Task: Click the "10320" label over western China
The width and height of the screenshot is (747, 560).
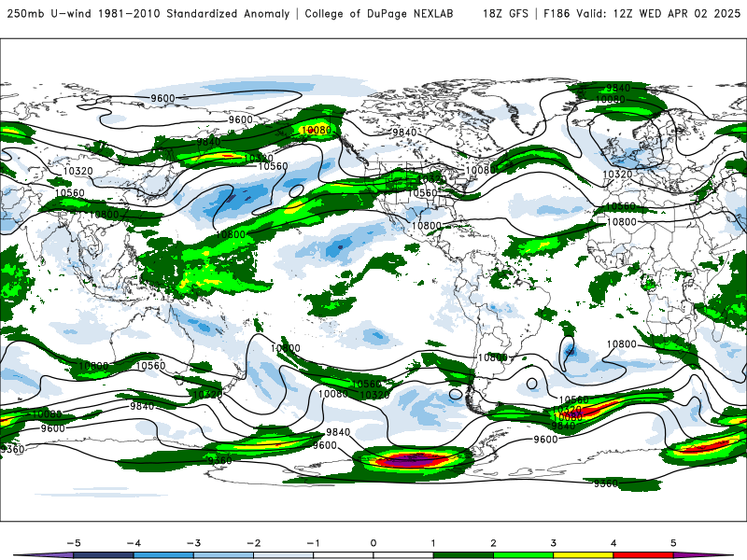Action: [x=78, y=171]
